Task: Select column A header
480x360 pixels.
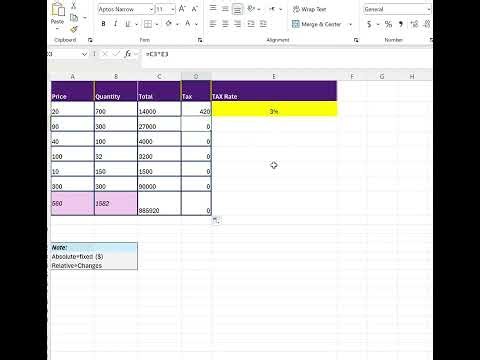Action: [72, 76]
